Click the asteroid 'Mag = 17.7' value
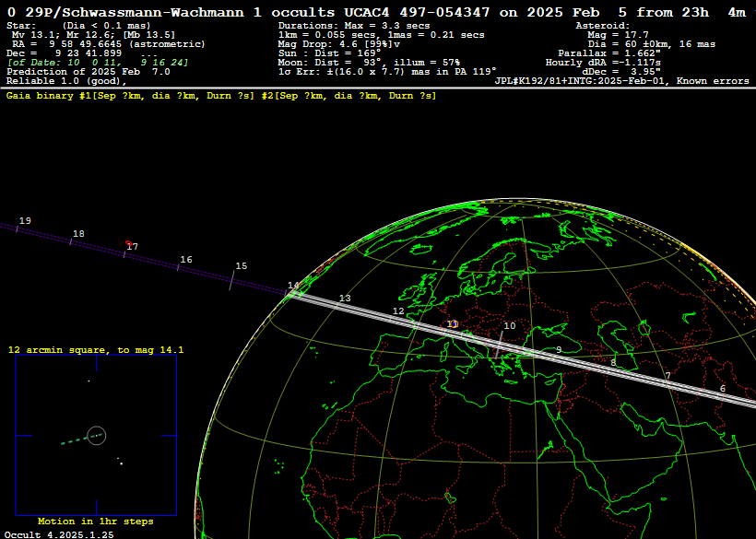The height and width of the screenshot is (539, 756). tap(618, 35)
